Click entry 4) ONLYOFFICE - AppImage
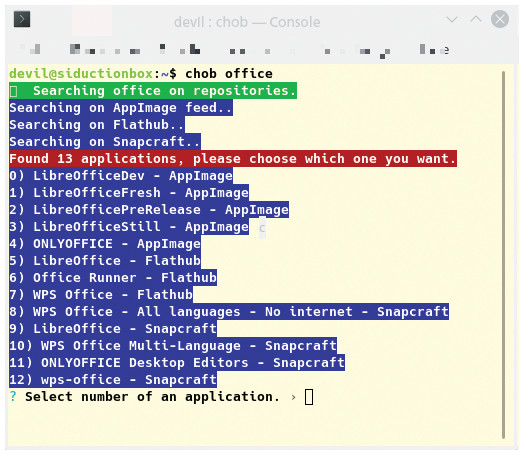 (105, 244)
